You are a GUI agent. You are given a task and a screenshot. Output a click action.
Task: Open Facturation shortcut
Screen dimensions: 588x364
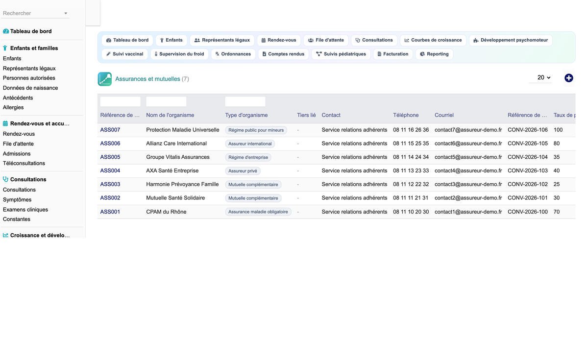click(393, 54)
